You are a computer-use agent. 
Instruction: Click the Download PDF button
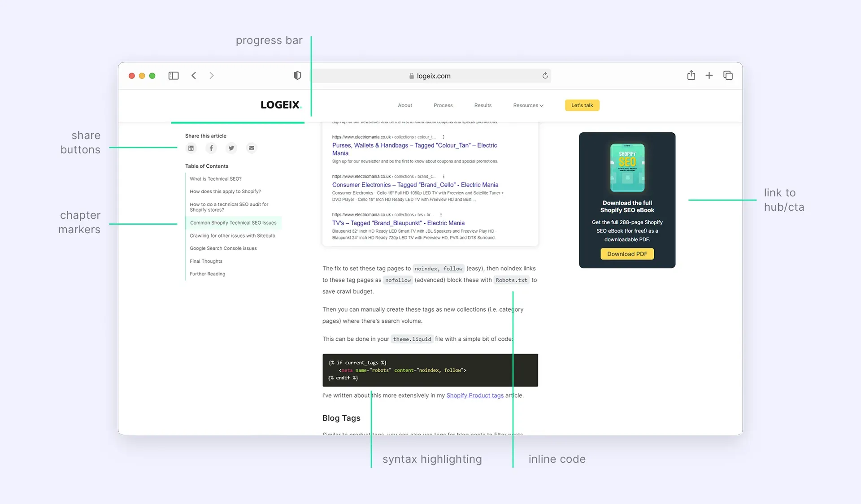coord(626,253)
